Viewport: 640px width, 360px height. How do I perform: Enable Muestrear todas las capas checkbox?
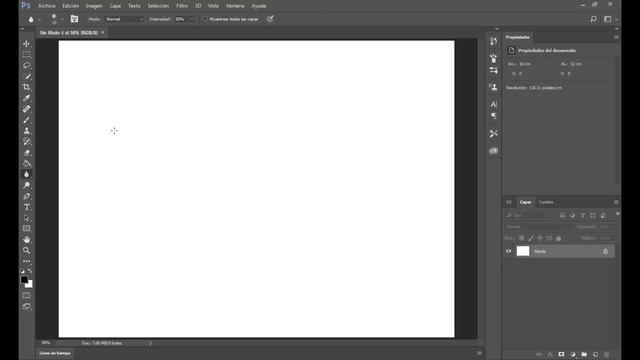pyautogui.click(x=205, y=19)
